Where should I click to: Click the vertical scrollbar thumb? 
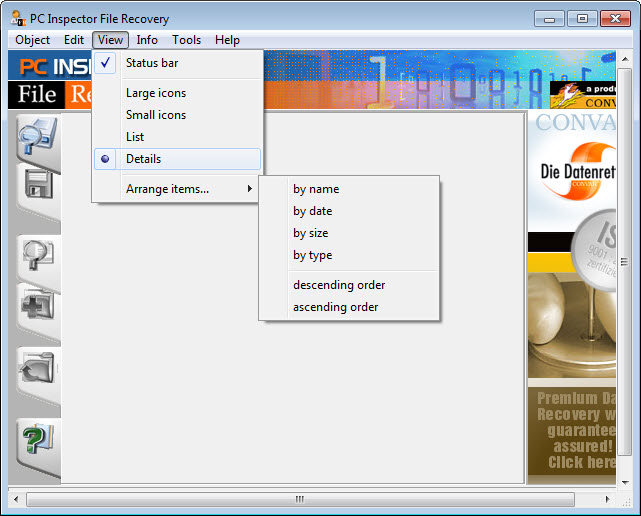pos(624,262)
